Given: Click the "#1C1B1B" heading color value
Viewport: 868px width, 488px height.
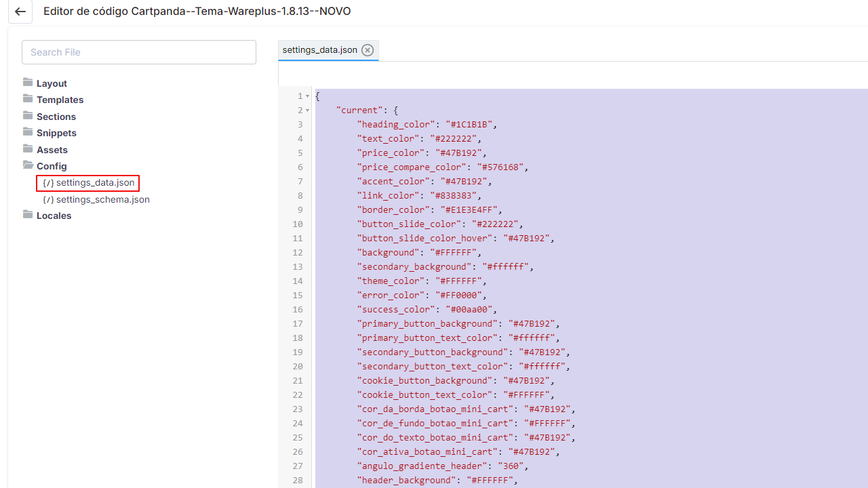Looking at the screenshot, I should [471, 124].
